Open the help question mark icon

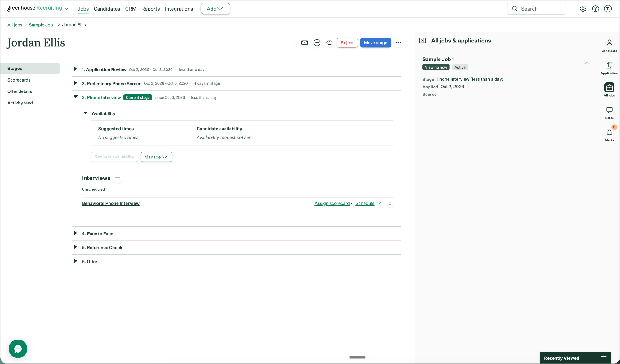coord(595,9)
